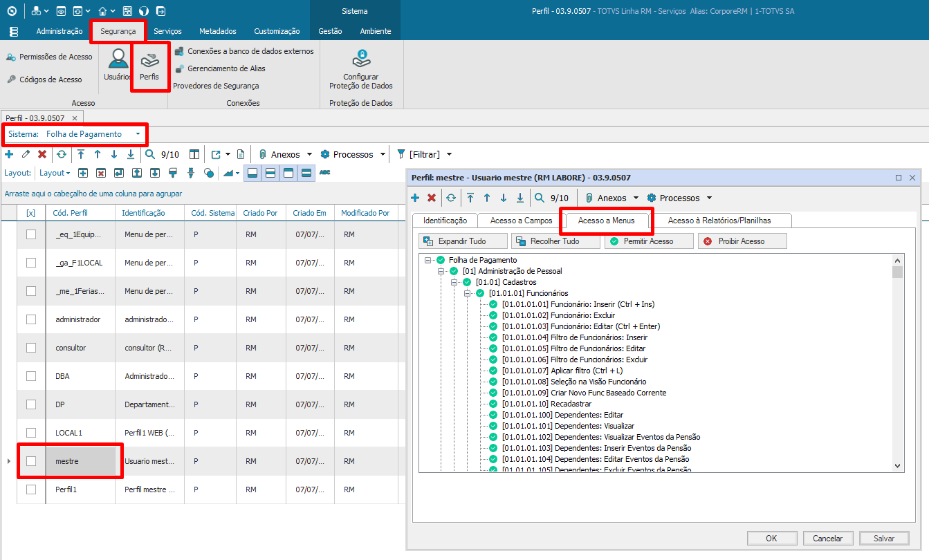This screenshot has width=929, height=560.
Task: Open the Layout dropdown
Action: coord(55,173)
